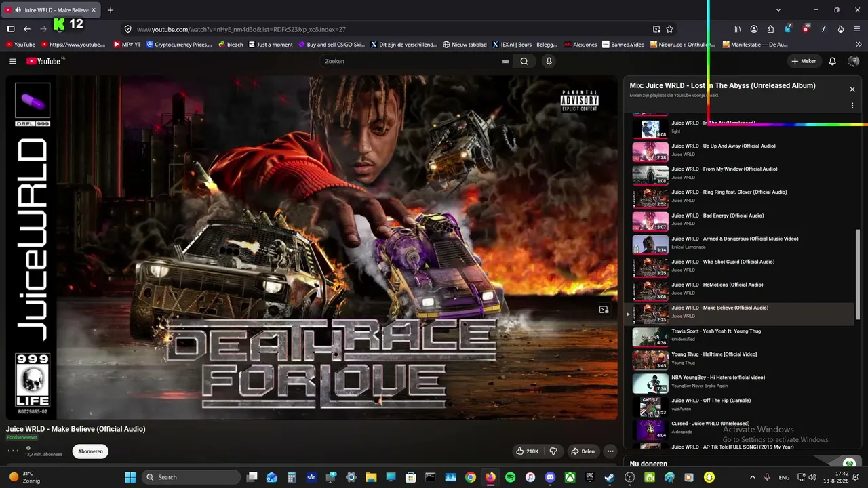Viewport: 868px width, 488px height.
Task: Play From My Window in the Mix
Action: [743, 174]
